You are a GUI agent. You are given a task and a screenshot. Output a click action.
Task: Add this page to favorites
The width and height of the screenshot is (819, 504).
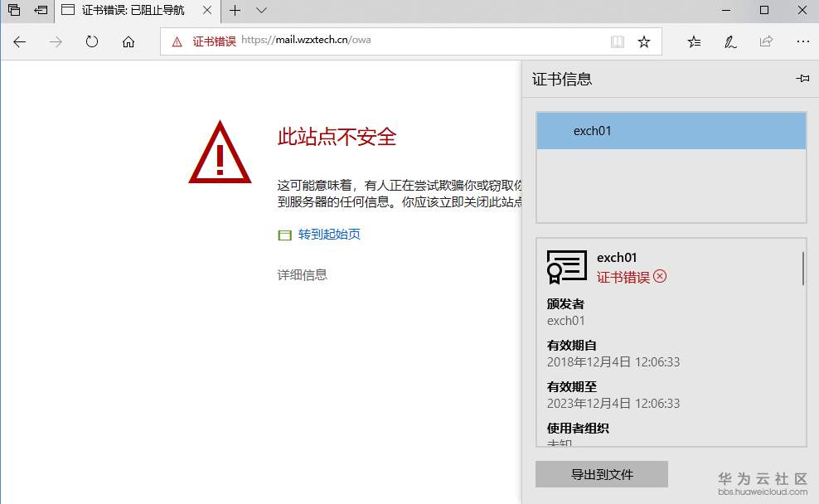pyautogui.click(x=644, y=40)
